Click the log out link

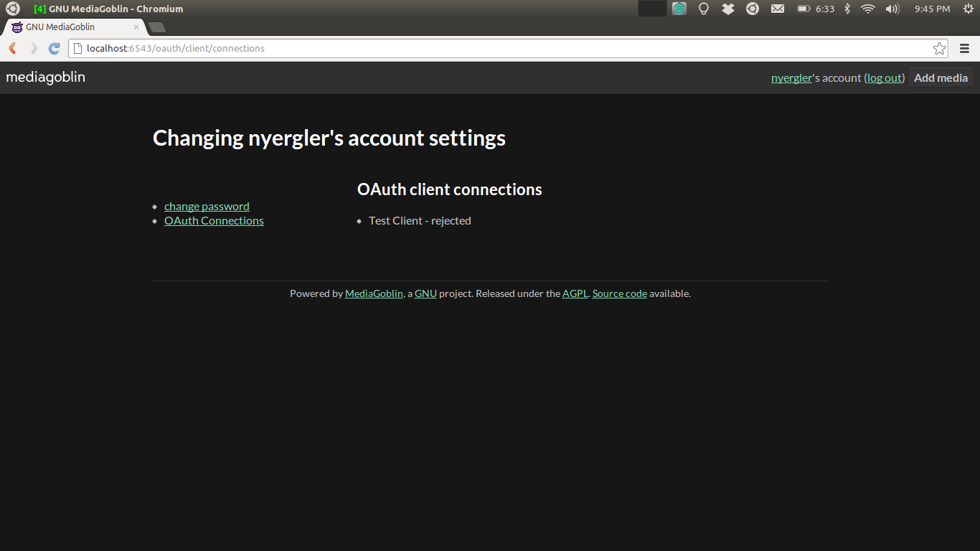(884, 78)
